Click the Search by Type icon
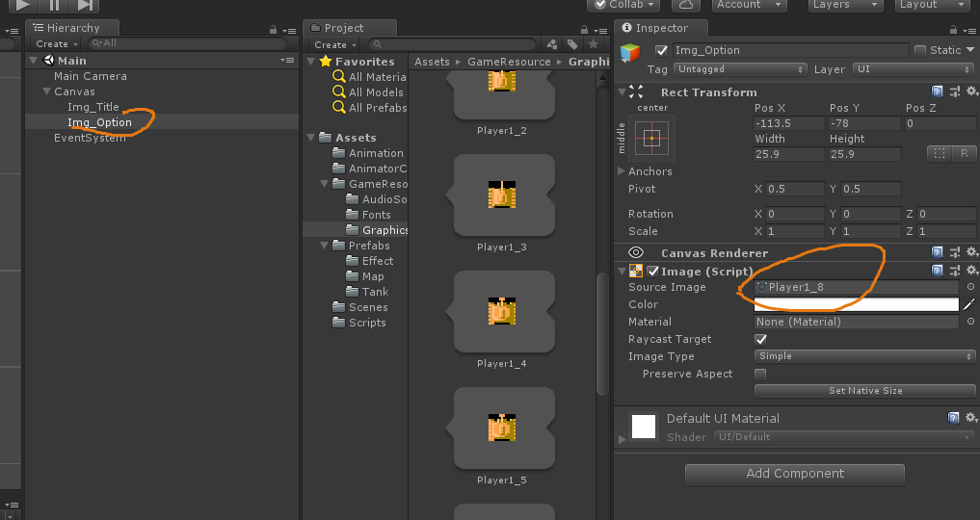The width and height of the screenshot is (980, 520). click(x=552, y=44)
